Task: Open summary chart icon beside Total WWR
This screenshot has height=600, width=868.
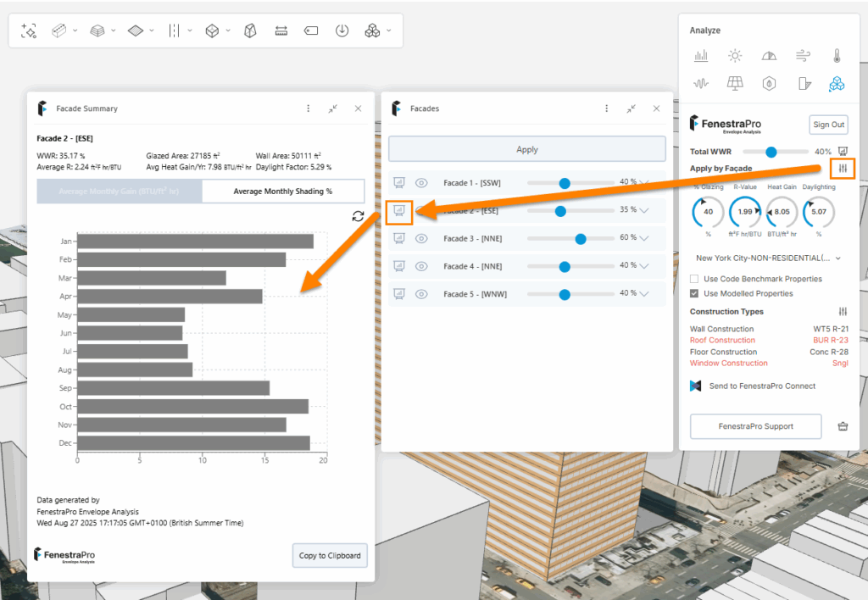Action: click(x=843, y=151)
